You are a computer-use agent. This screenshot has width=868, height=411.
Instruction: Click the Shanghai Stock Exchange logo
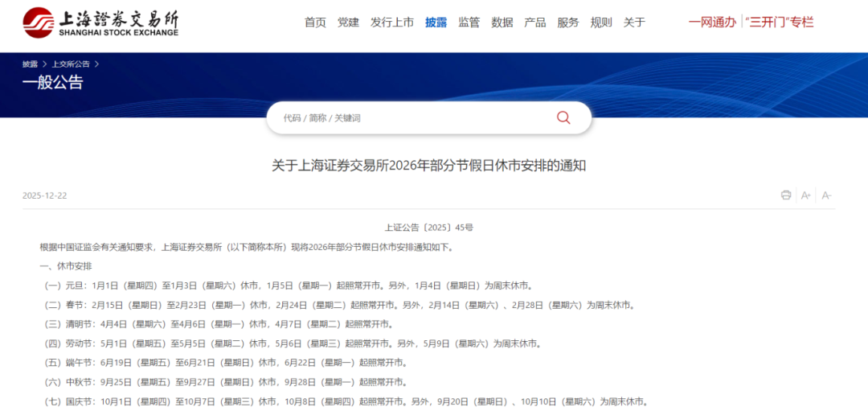click(x=100, y=23)
